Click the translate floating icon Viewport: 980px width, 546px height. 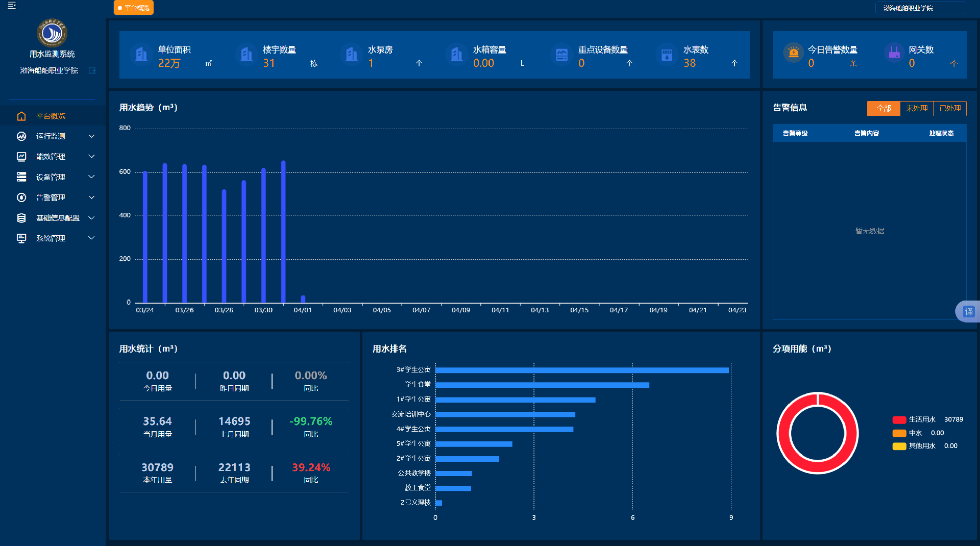coord(968,312)
